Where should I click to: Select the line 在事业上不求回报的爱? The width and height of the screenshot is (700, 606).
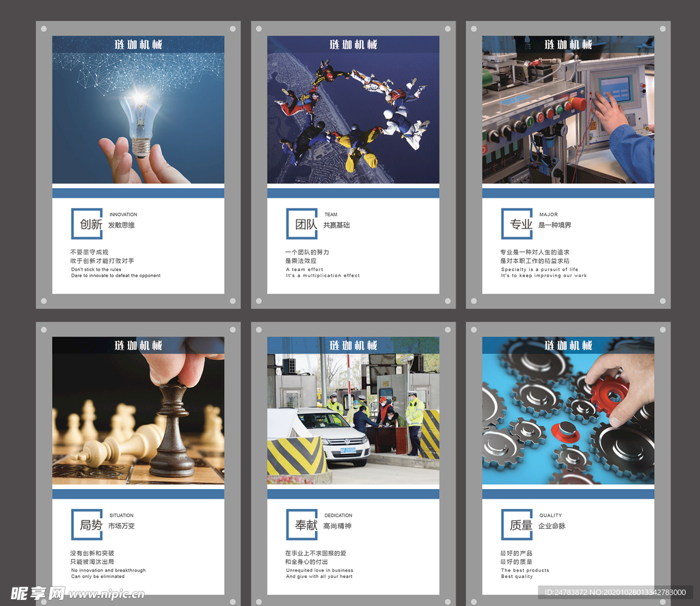click(316, 553)
